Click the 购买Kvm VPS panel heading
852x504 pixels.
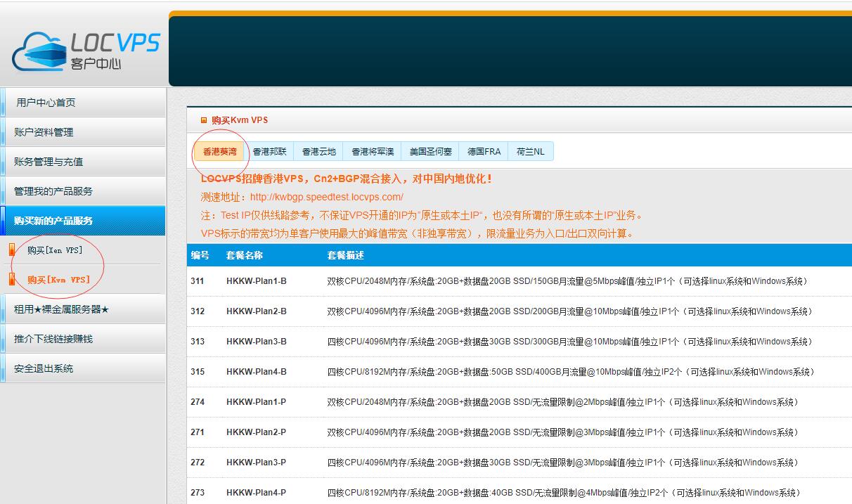click(x=240, y=120)
